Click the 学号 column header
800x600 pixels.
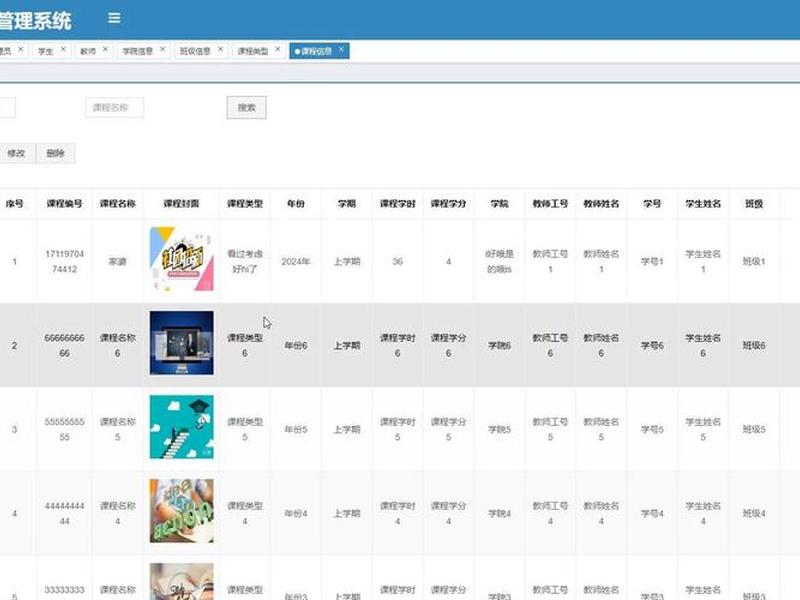(652, 204)
